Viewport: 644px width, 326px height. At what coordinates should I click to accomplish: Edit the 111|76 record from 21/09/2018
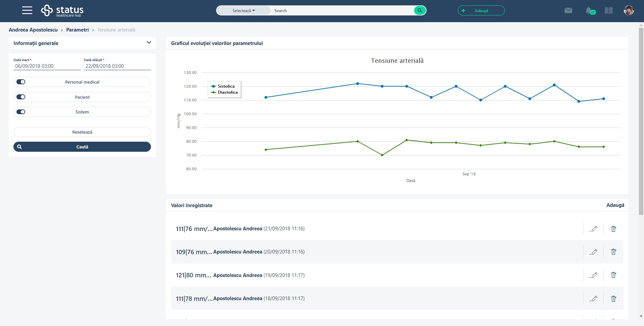[x=593, y=229]
